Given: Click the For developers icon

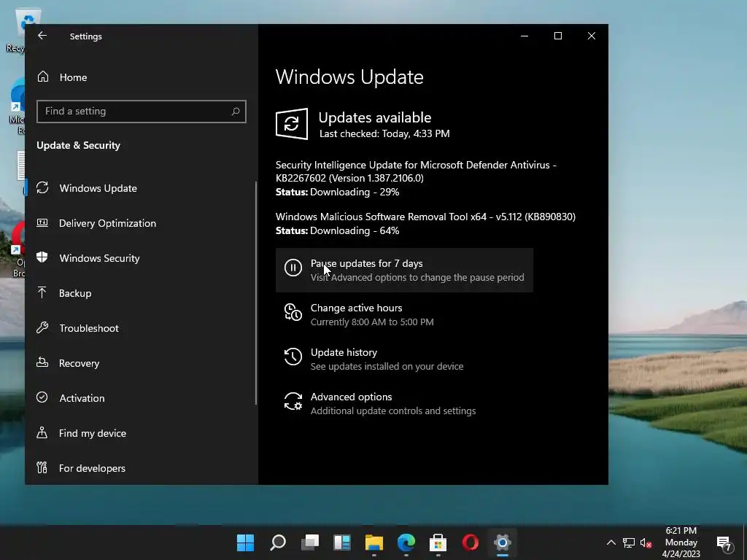Looking at the screenshot, I should (42, 467).
